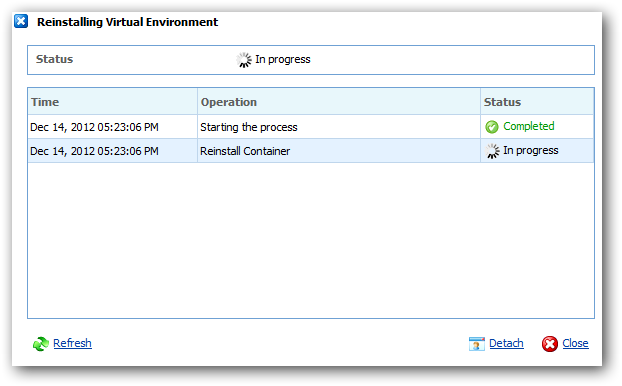Image resolution: width=622 pixels, height=386 pixels.
Task: Click the Close link
Action: tap(575, 343)
